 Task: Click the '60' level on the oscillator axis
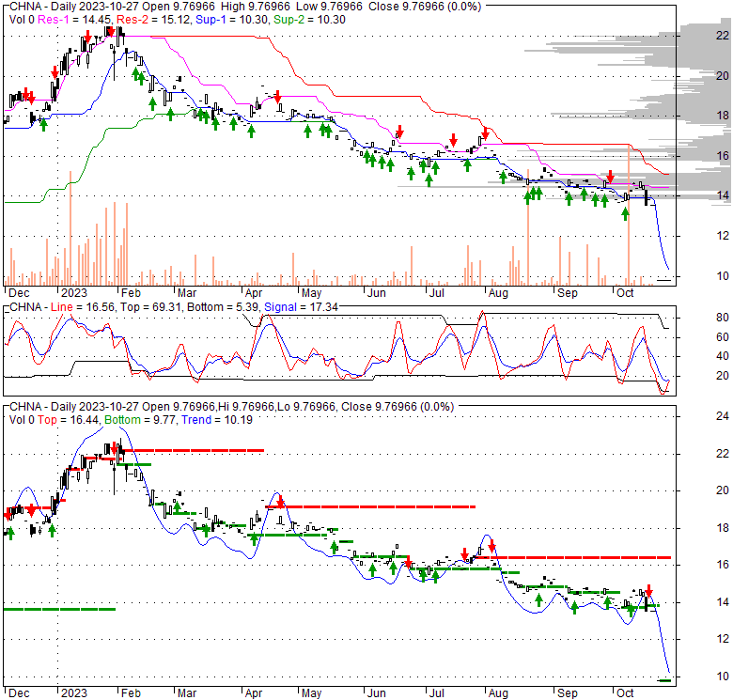(723, 337)
